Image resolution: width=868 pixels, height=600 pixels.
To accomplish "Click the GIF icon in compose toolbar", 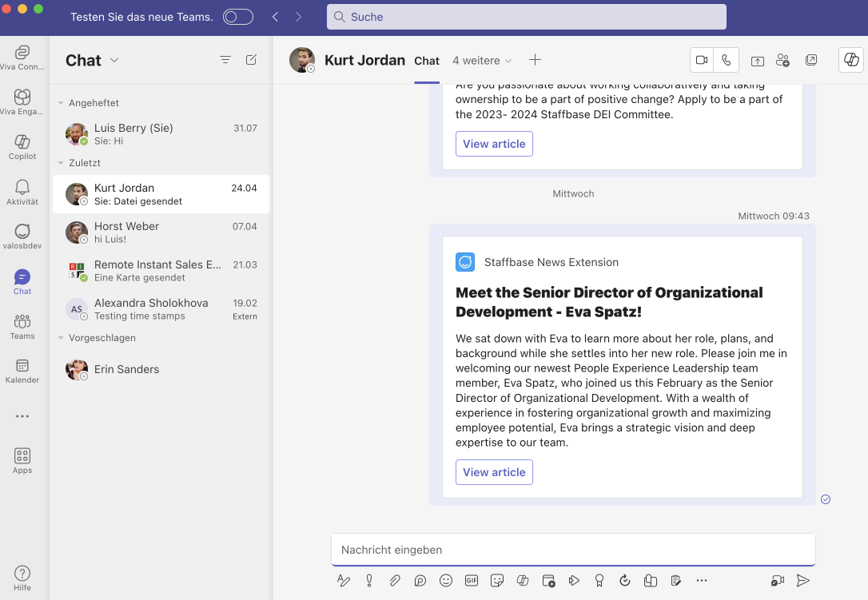I will coord(472,580).
